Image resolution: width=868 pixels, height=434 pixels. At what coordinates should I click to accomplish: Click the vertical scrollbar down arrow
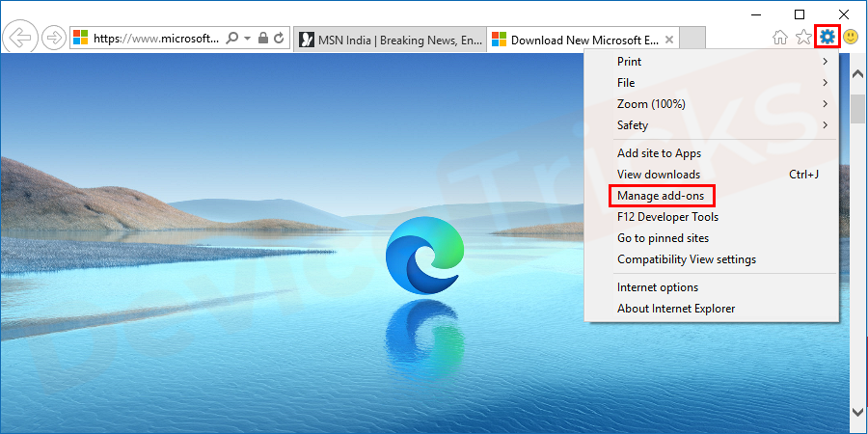(858, 412)
